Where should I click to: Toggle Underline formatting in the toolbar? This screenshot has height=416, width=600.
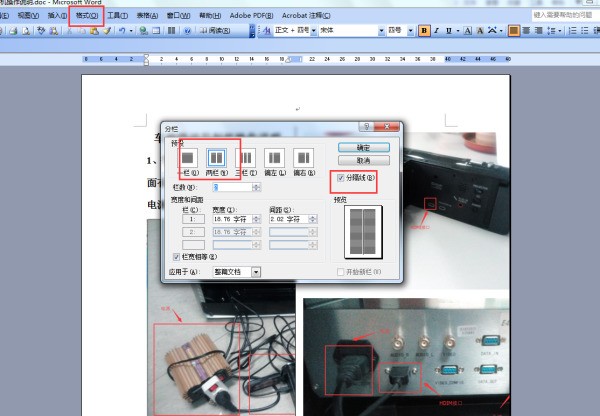[450, 31]
